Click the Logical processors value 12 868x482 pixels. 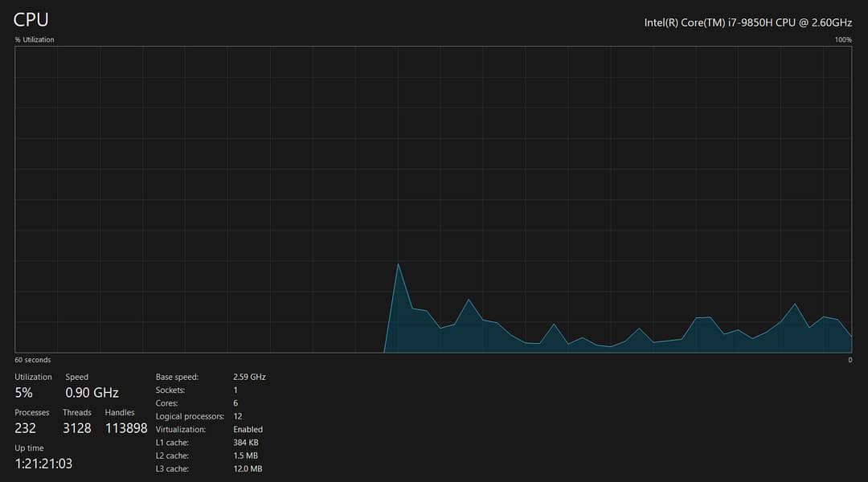(238, 416)
